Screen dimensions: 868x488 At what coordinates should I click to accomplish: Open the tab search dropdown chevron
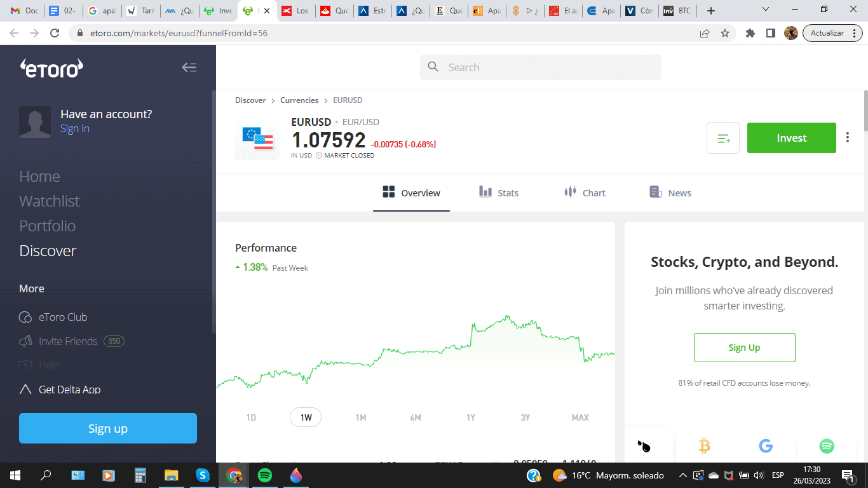click(x=766, y=10)
